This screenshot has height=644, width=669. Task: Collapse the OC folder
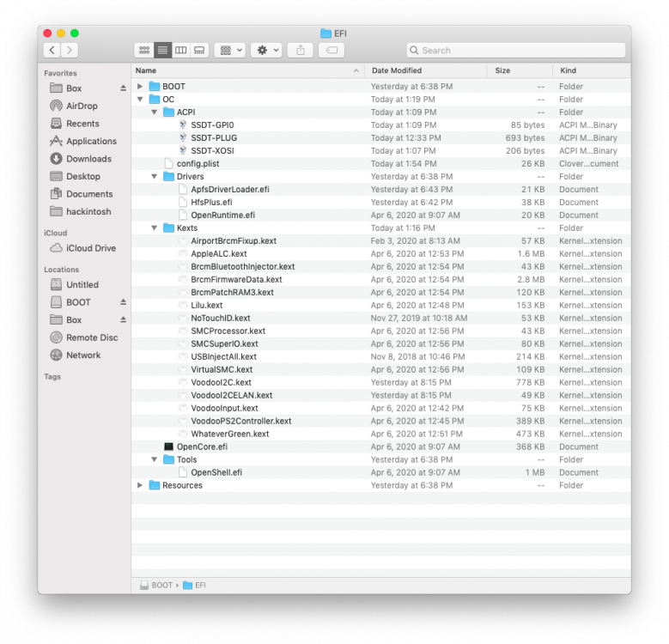[140, 100]
